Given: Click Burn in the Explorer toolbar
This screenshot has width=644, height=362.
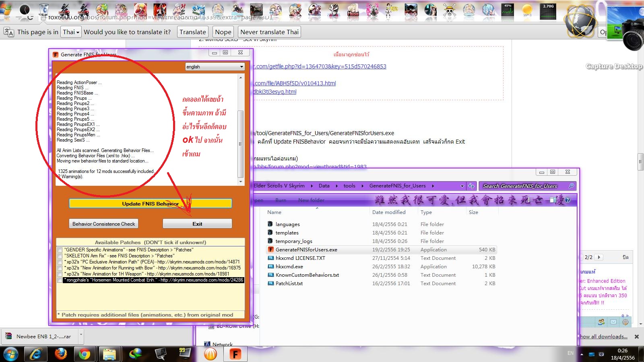Looking at the screenshot, I should click(281, 200).
